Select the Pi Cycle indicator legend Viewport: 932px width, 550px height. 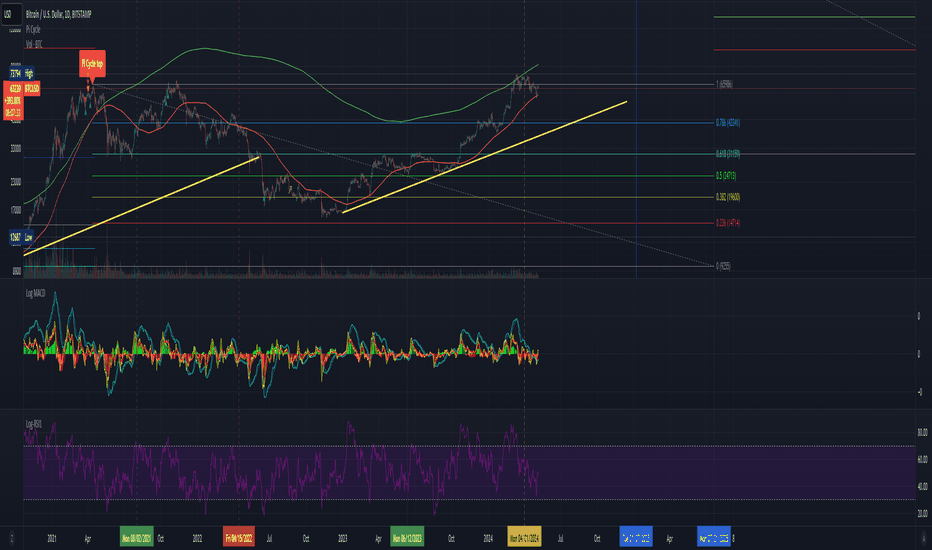click(x=33, y=29)
